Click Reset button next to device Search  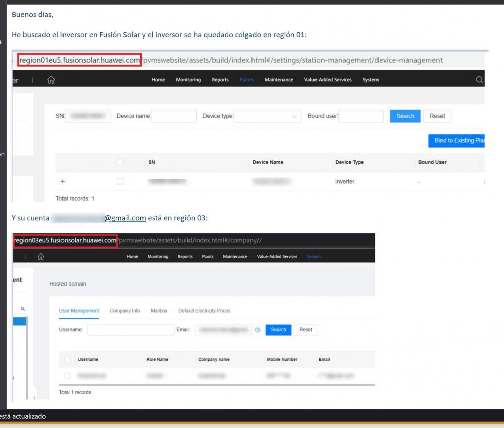coord(437,116)
